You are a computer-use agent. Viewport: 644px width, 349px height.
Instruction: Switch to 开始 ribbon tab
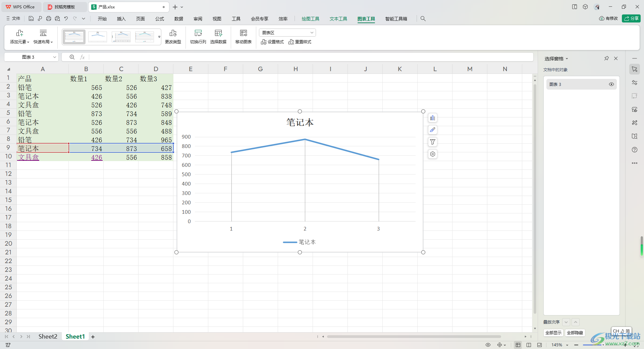pos(102,19)
